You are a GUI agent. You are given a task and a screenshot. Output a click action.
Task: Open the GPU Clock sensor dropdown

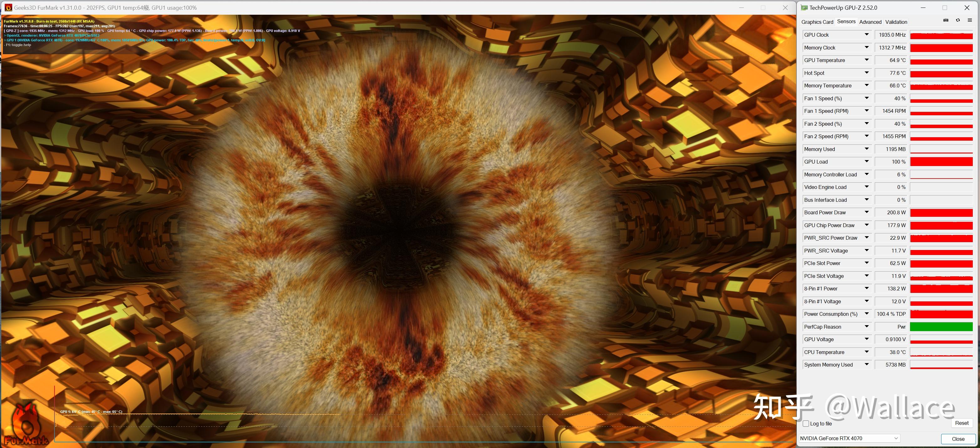click(x=867, y=35)
